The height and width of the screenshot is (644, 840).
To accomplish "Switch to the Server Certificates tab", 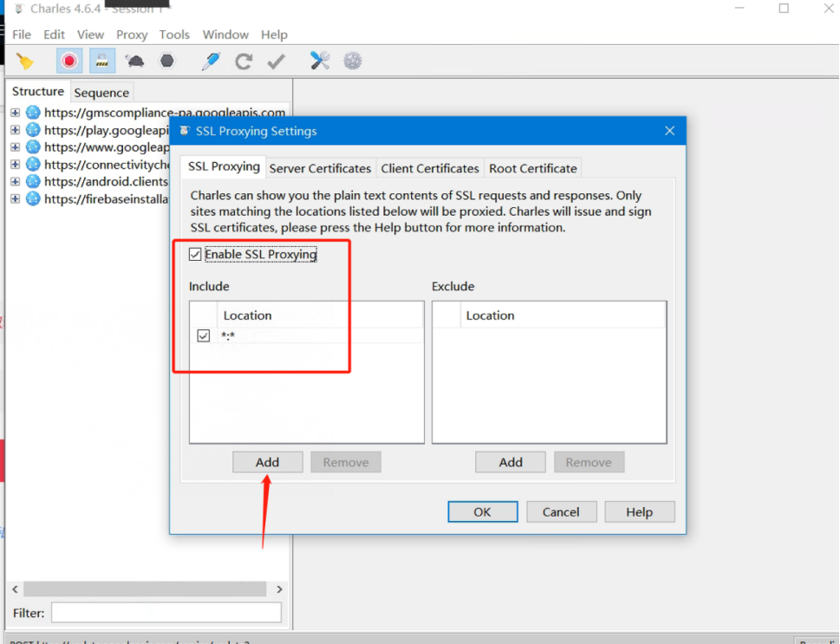I will 321,168.
